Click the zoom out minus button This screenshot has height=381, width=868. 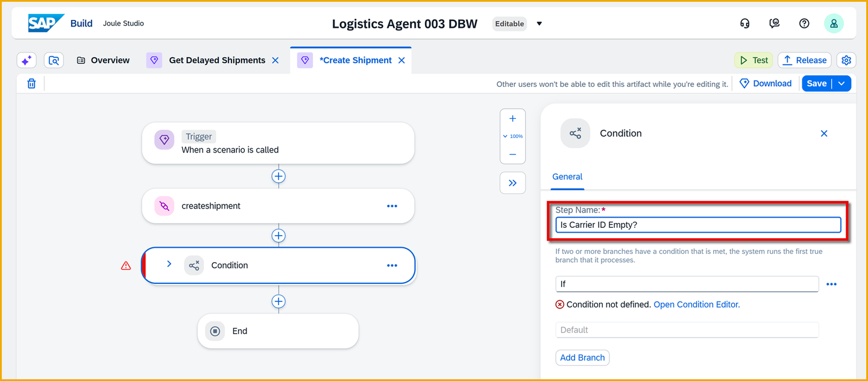click(x=513, y=154)
